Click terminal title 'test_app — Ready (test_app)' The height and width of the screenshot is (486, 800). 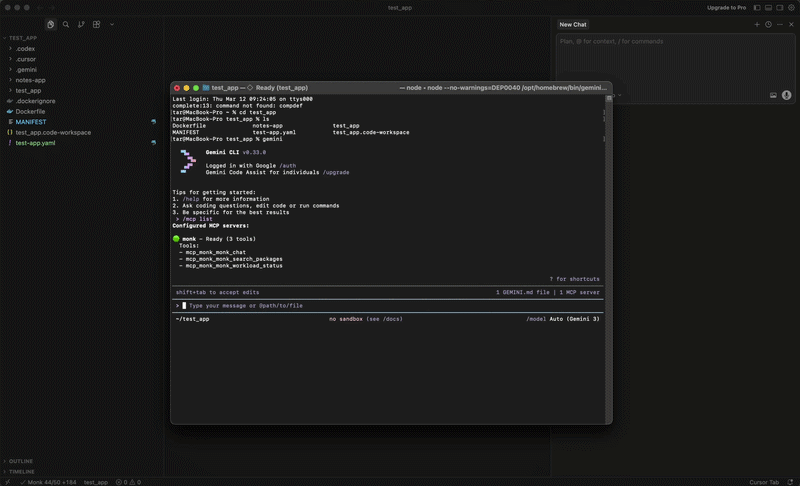point(260,88)
